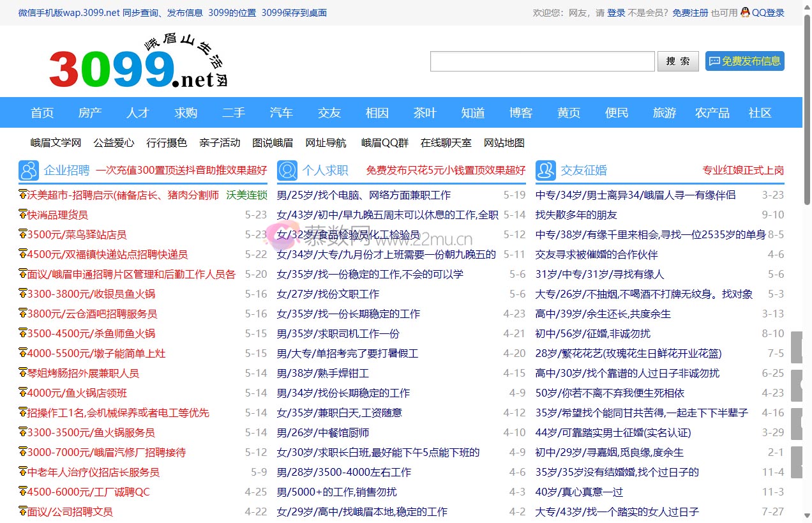
Task: Click the speech bubble icon on 免费发布信息
Action: coord(714,61)
